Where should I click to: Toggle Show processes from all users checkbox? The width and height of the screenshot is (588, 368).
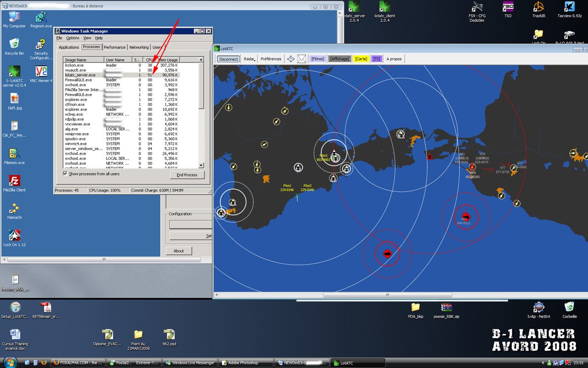pos(65,174)
